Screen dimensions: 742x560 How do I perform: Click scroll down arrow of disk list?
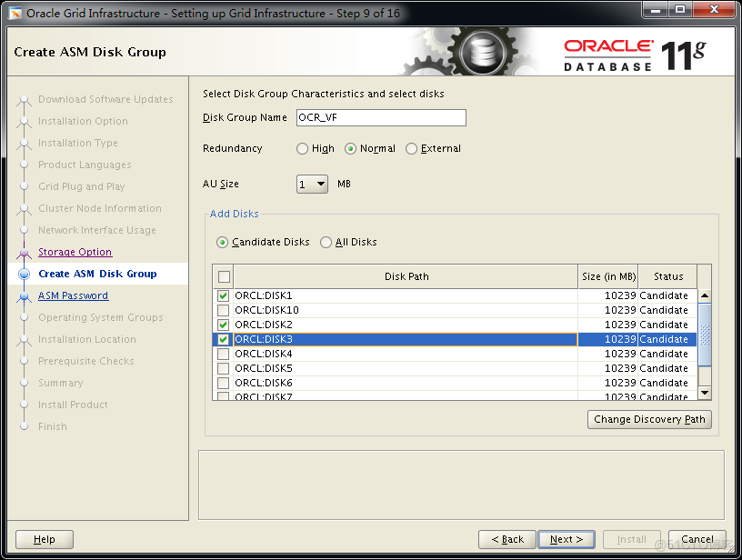click(705, 393)
